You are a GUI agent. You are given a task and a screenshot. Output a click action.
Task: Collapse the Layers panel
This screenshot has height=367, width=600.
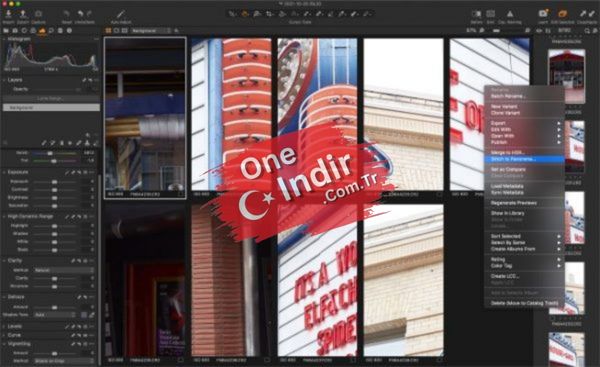4,80
